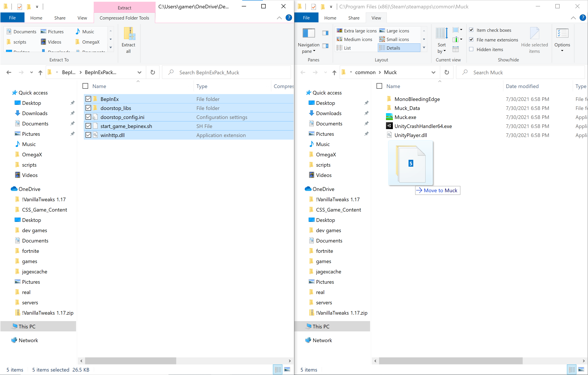Uncheck File name extensions checkbox
Image resolution: width=588 pixels, height=375 pixels.
472,40
